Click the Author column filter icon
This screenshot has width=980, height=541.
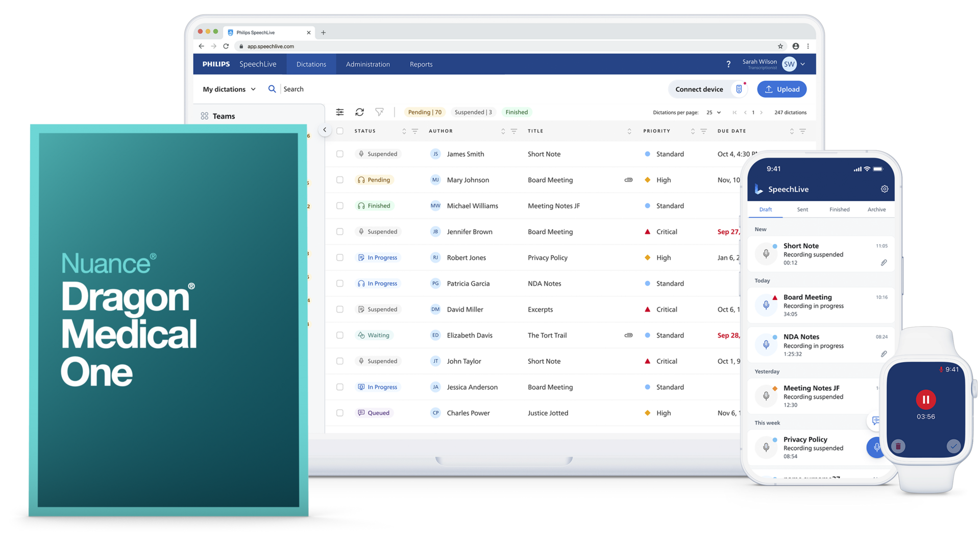click(514, 131)
